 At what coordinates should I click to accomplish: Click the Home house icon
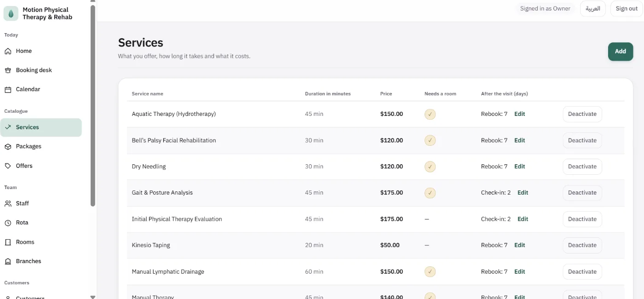click(x=8, y=51)
